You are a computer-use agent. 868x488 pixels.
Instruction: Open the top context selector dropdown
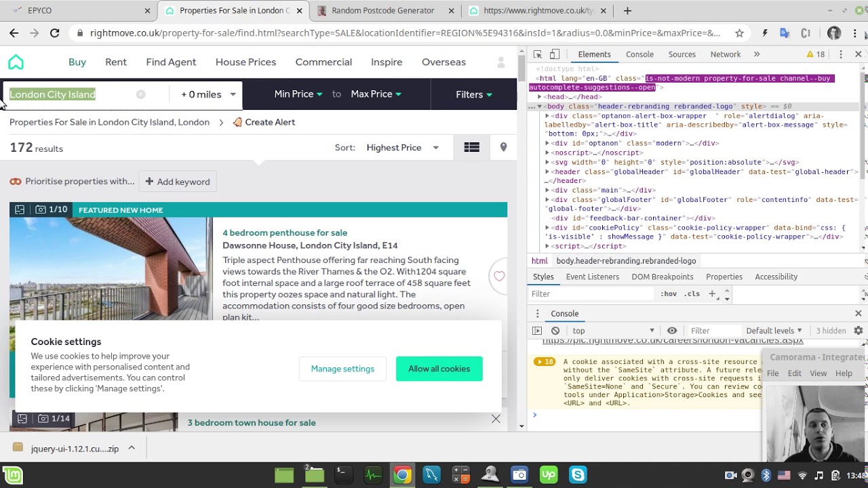coord(614,331)
